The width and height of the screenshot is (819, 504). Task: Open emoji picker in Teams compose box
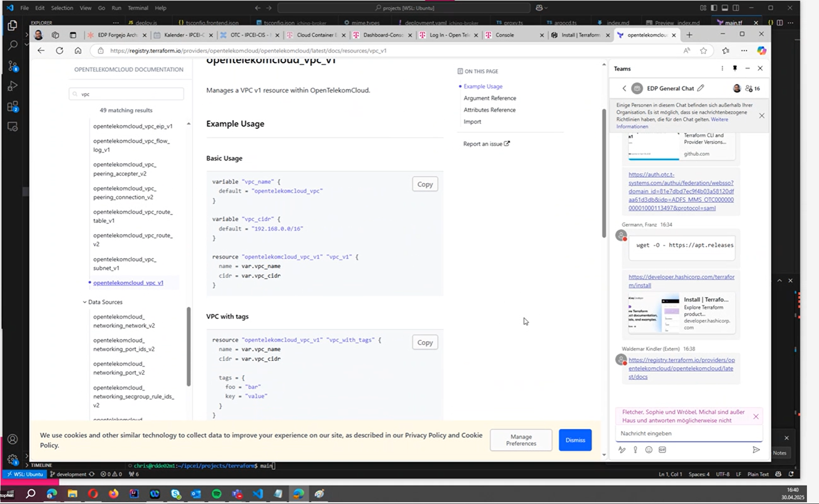(649, 450)
